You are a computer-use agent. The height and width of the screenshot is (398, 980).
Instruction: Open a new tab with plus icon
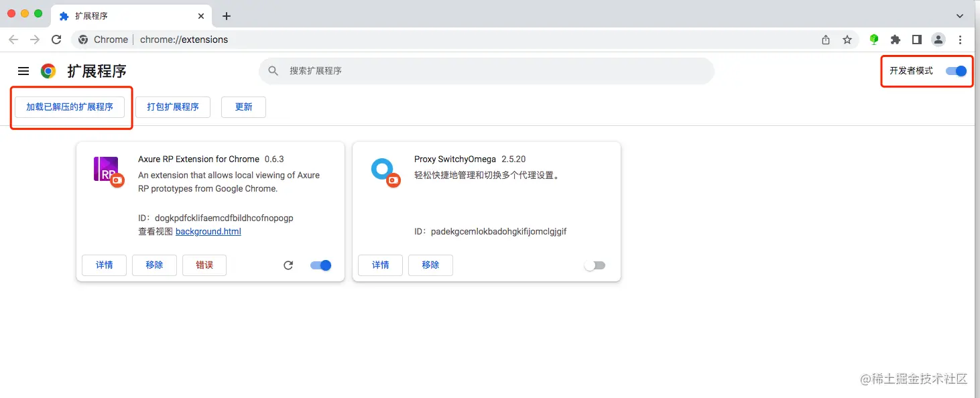pos(227,16)
